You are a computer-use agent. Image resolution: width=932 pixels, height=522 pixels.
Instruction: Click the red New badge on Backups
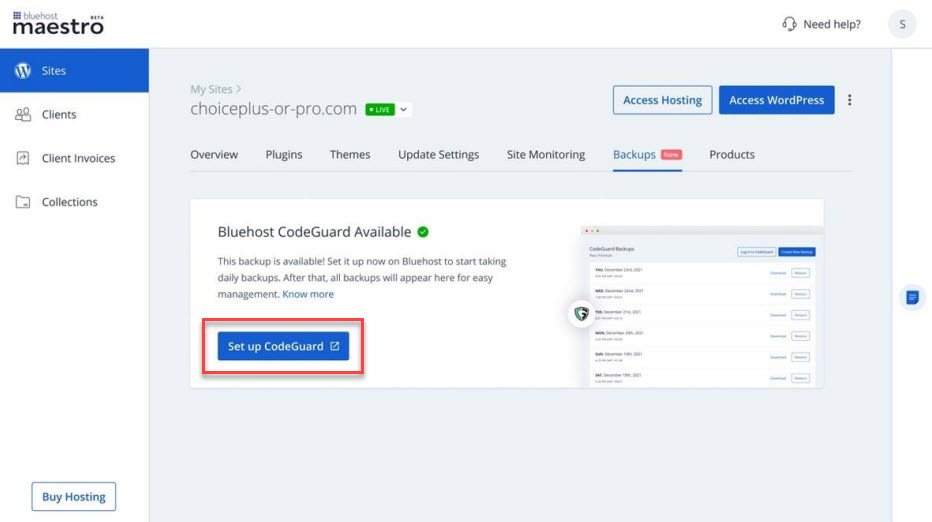tap(671, 155)
